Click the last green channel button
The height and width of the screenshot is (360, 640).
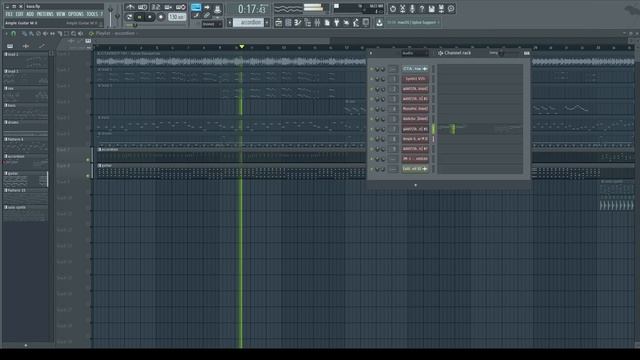(x=415, y=169)
